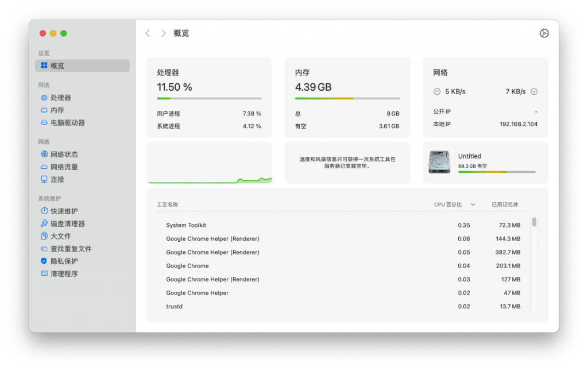This screenshot has width=588, height=371.
Task: Click the processor usage progress bar
Action: pos(209,98)
